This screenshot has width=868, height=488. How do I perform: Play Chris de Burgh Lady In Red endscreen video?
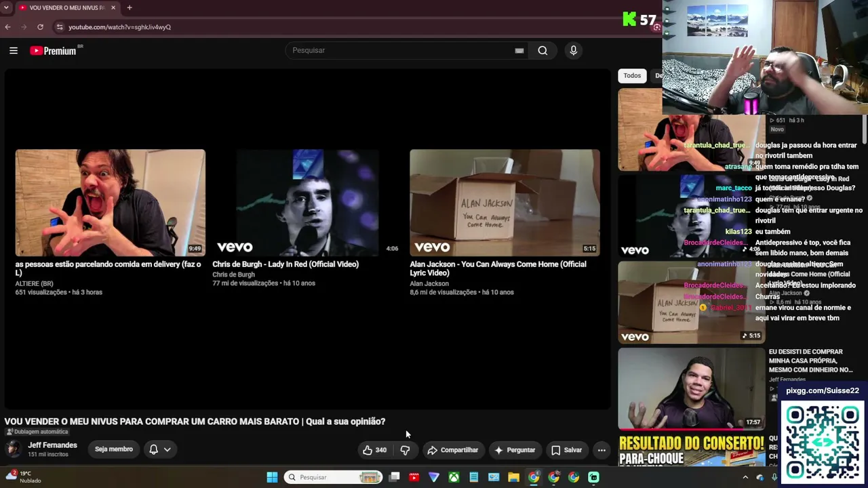307,203
